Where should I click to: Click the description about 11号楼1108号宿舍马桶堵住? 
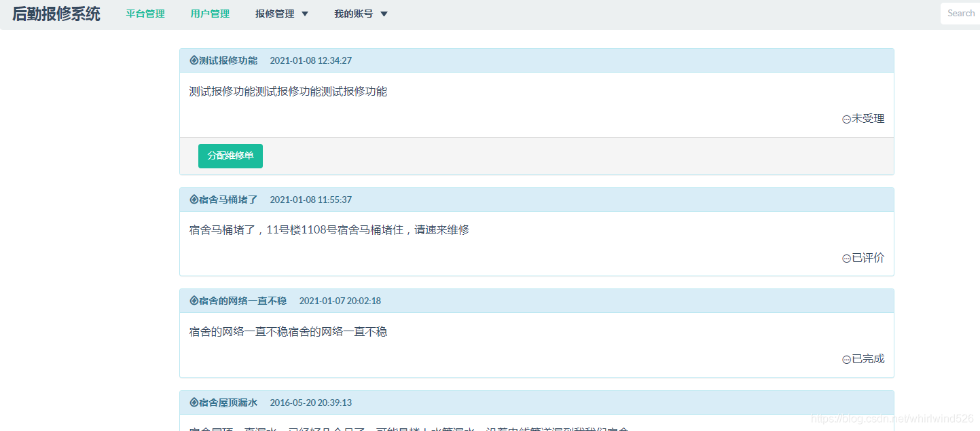(329, 230)
